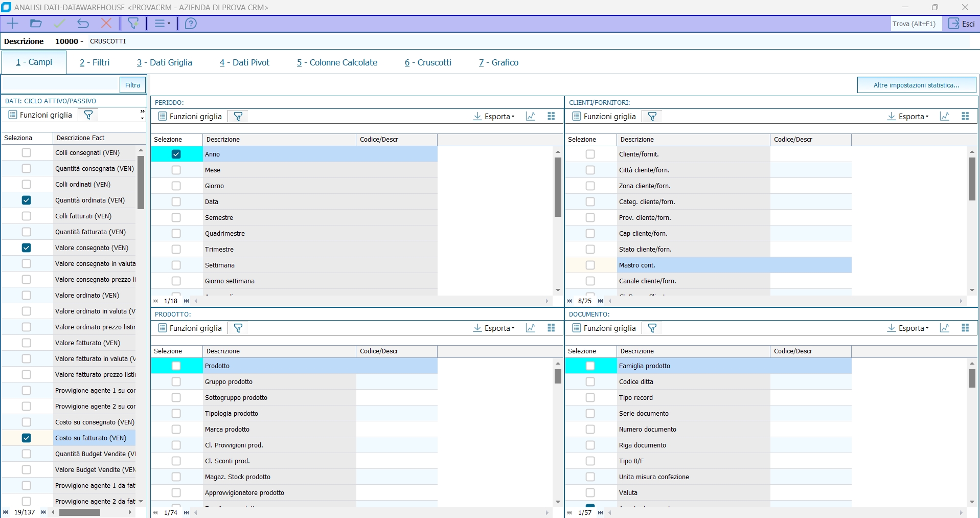Open the folder icon in the toolbar

pyautogui.click(x=36, y=24)
